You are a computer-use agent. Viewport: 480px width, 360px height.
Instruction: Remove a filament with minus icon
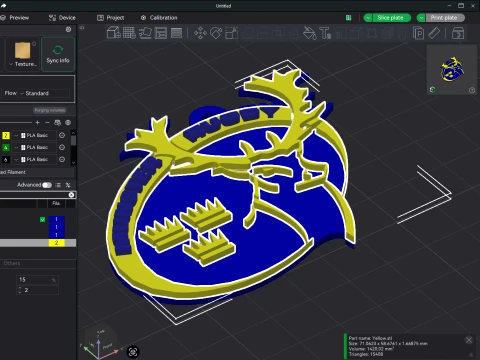point(47,123)
